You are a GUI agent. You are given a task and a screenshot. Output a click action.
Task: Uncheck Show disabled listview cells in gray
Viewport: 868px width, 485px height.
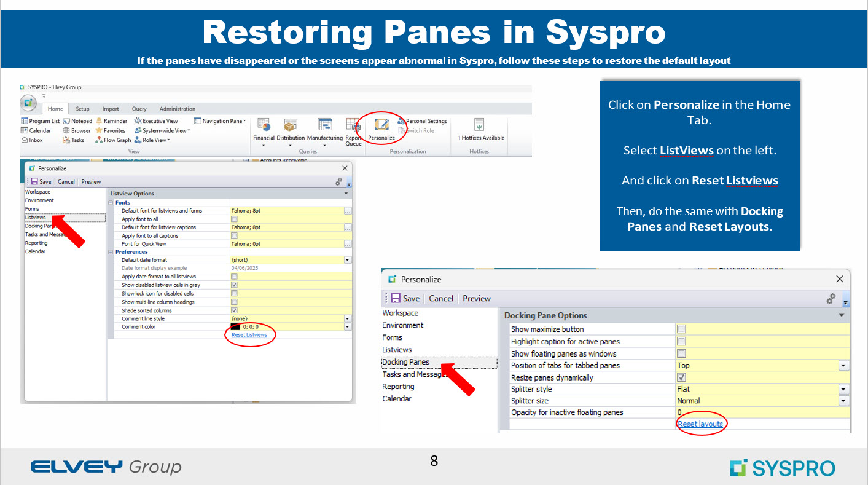[x=234, y=285]
